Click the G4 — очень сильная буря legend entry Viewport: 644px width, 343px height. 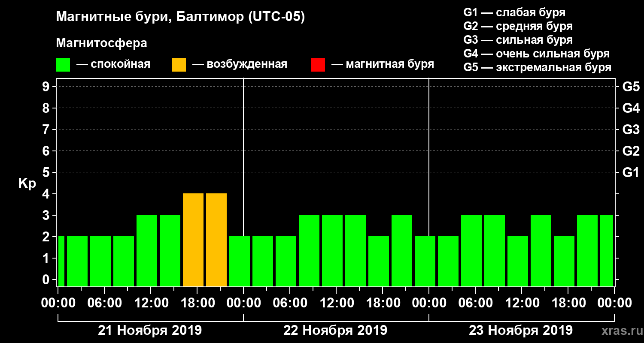[537, 54]
